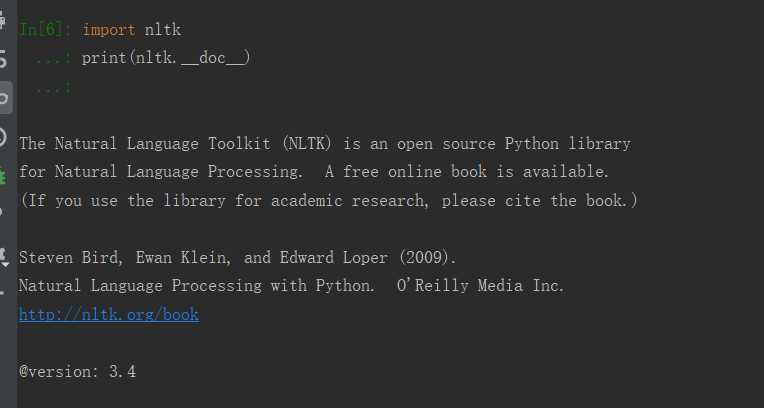Place cursor on the empty '...:' input line
Screen dimensions: 764x408
click(x=54, y=88)
